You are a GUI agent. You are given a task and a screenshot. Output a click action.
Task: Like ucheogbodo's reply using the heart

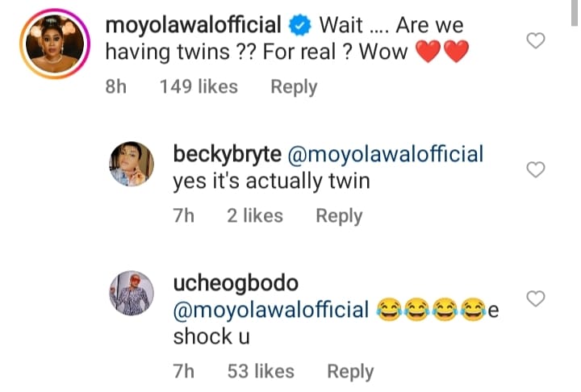[x=536, y=299]
